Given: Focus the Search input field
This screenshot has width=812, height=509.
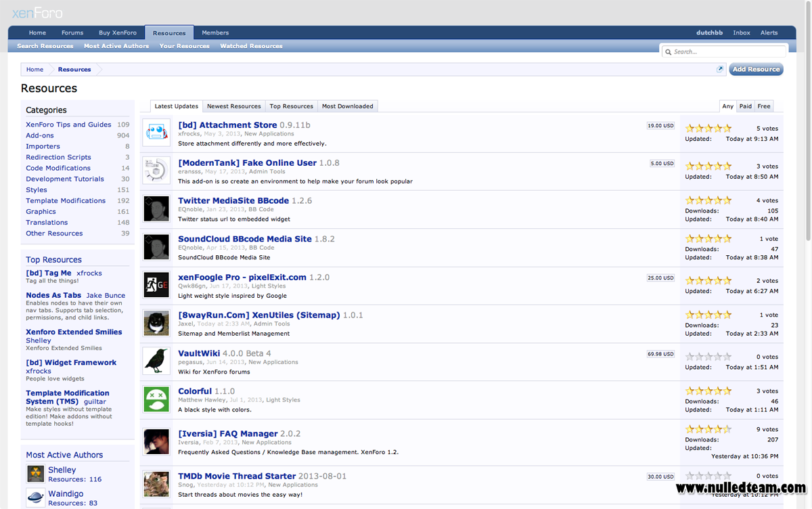Looking at the screenshot, I should (724, 51).
